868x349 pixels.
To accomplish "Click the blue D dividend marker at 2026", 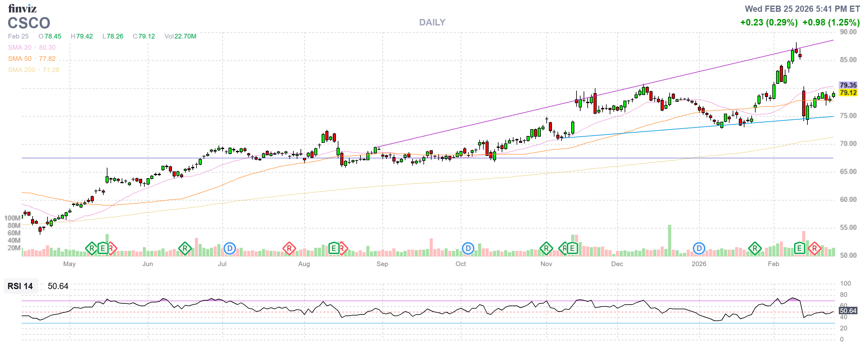I will [699, 249].
